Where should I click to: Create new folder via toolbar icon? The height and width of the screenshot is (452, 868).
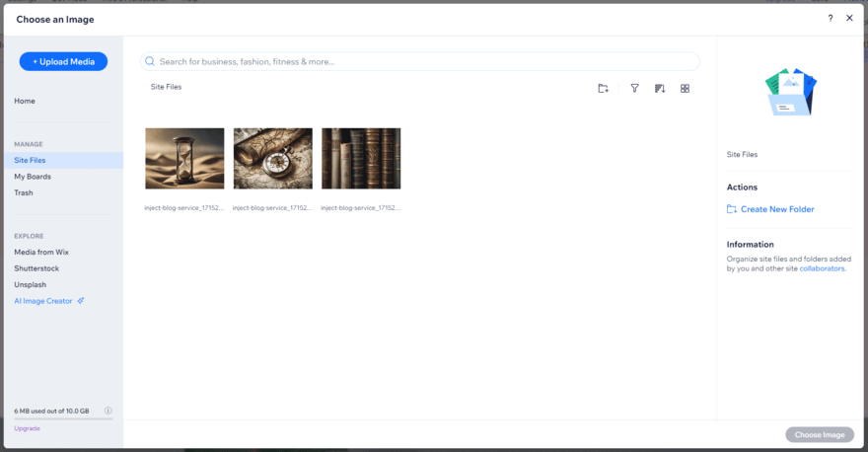pyautogui.click(x=603, y=88)
